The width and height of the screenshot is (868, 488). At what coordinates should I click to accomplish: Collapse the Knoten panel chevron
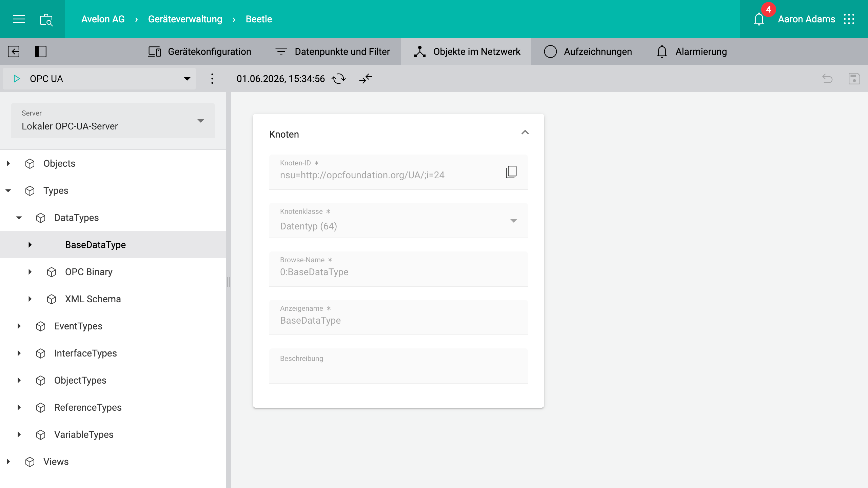tap(525, 133)
